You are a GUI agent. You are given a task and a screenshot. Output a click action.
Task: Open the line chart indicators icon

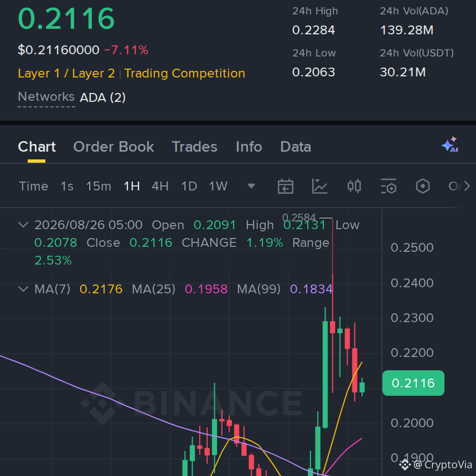320,186
